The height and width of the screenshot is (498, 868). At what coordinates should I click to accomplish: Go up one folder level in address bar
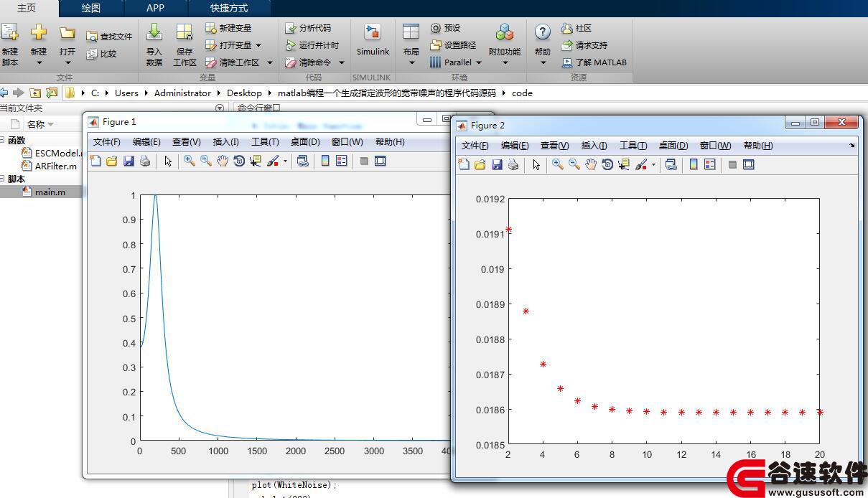click(x=35, y=93)
